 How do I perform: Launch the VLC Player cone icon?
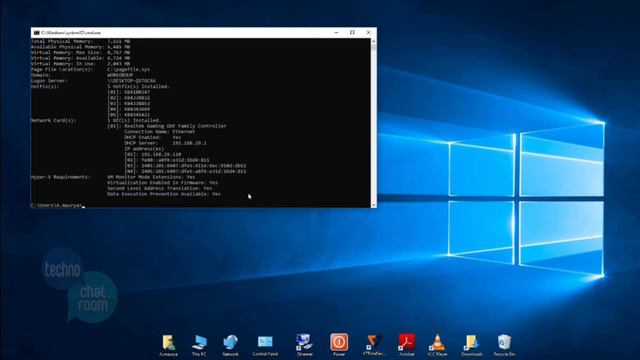[437, 345]
